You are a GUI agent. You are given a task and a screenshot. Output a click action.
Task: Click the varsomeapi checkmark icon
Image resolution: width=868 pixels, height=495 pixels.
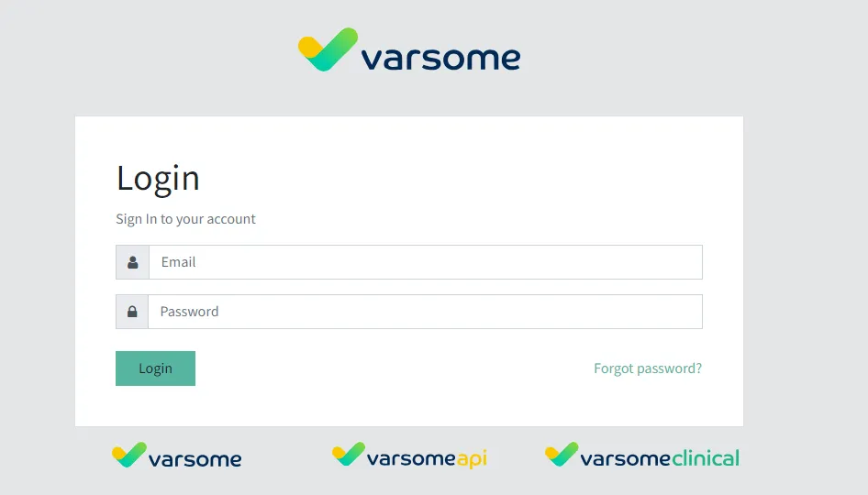tap(349, 455)
